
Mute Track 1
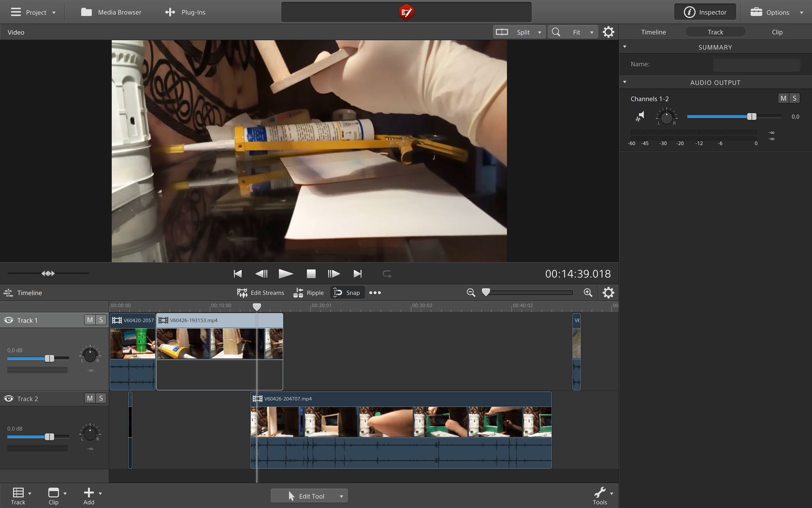90,320
